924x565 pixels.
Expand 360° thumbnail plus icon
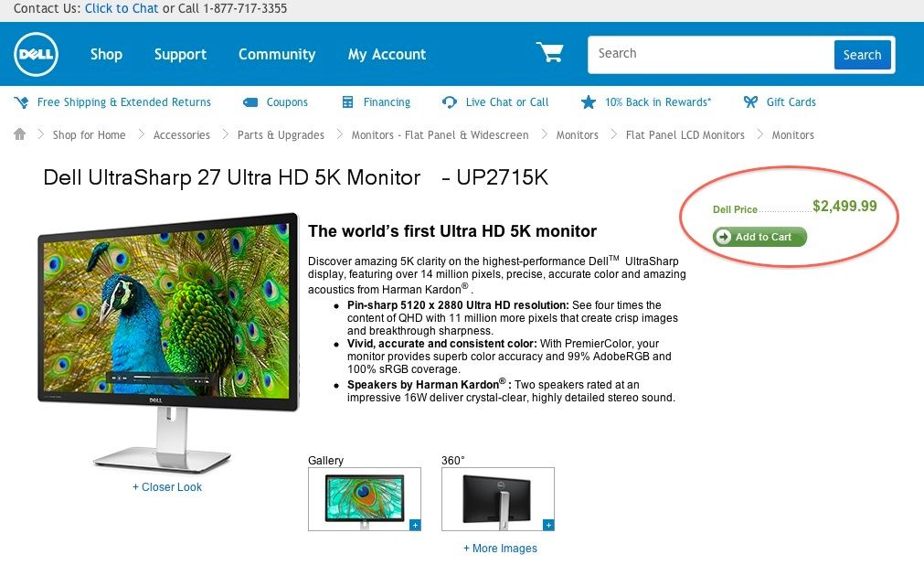[x=548, y=525]
